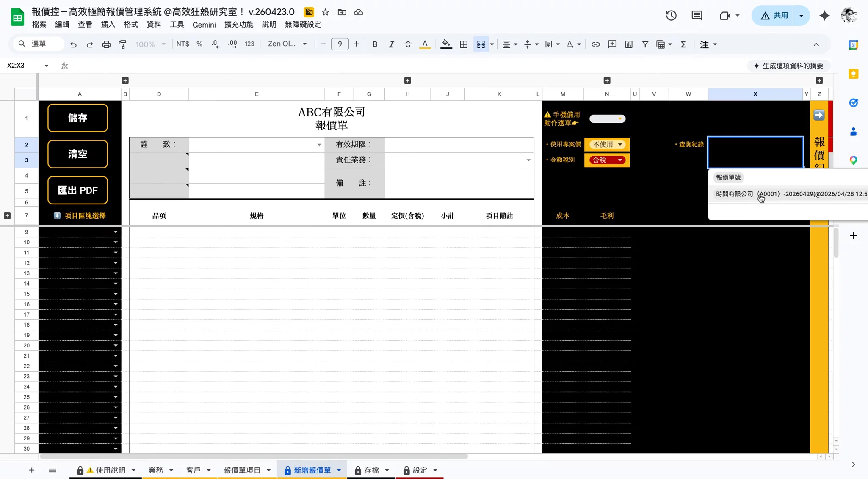
Task: Insert a link with the link icon
Action: (x=595, y=44)
